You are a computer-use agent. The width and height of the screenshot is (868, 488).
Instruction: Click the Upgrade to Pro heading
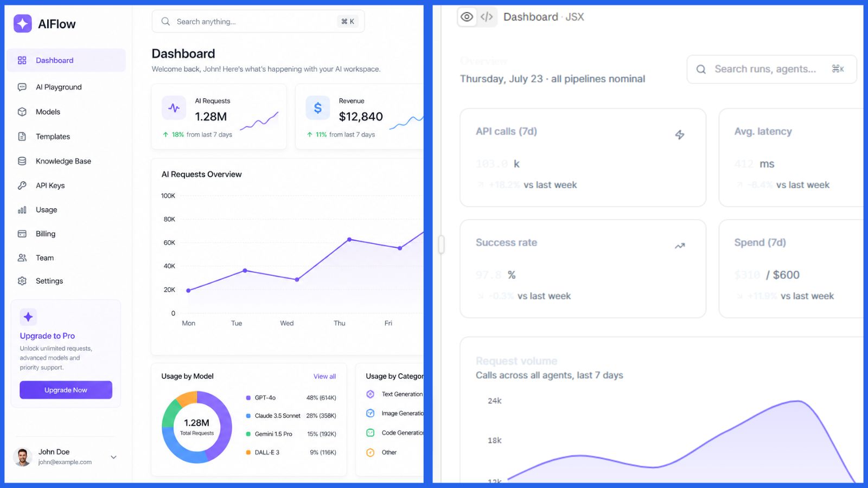(x=48, y=336)
